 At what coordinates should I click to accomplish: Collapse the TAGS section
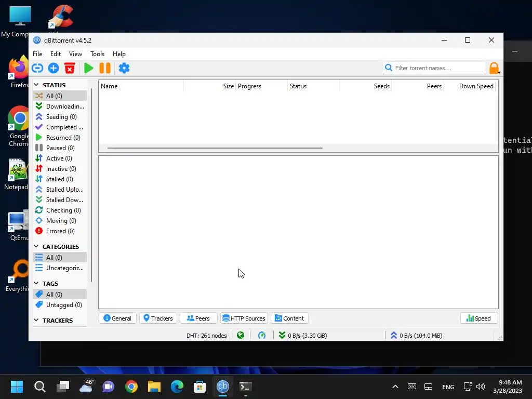[36, 283]
